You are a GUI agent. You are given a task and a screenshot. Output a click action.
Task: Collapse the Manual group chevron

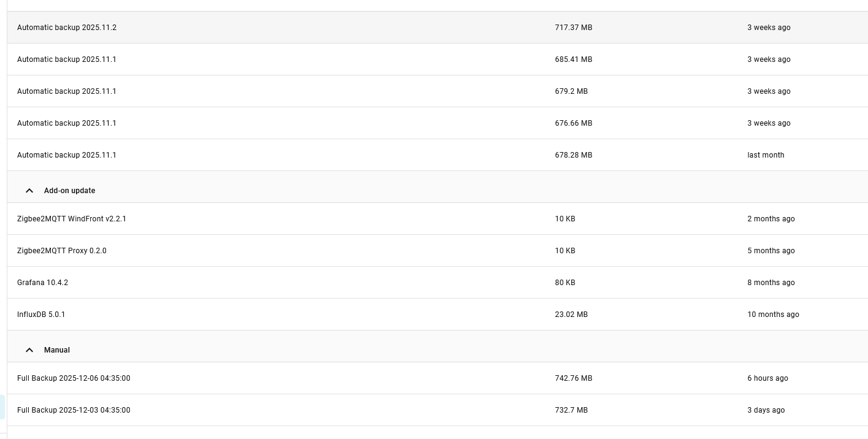coord(29,350)
